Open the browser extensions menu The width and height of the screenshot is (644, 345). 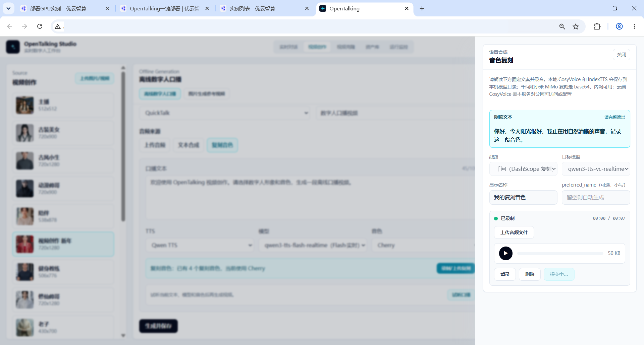[x=597, y=26]
